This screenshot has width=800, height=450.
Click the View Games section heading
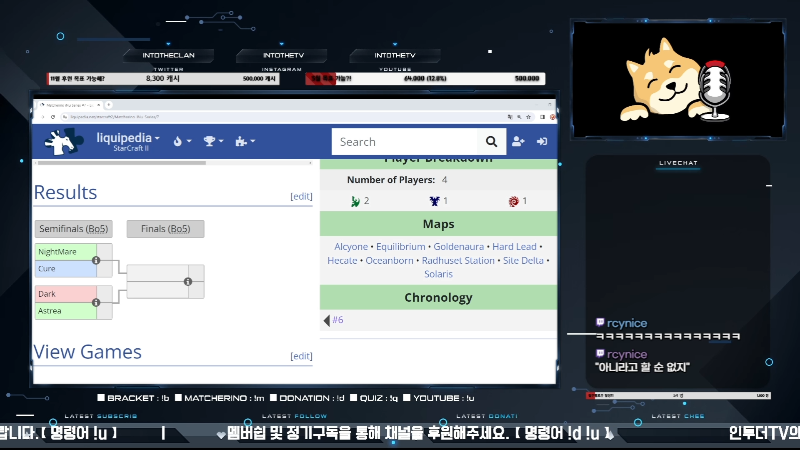(87, 352)
